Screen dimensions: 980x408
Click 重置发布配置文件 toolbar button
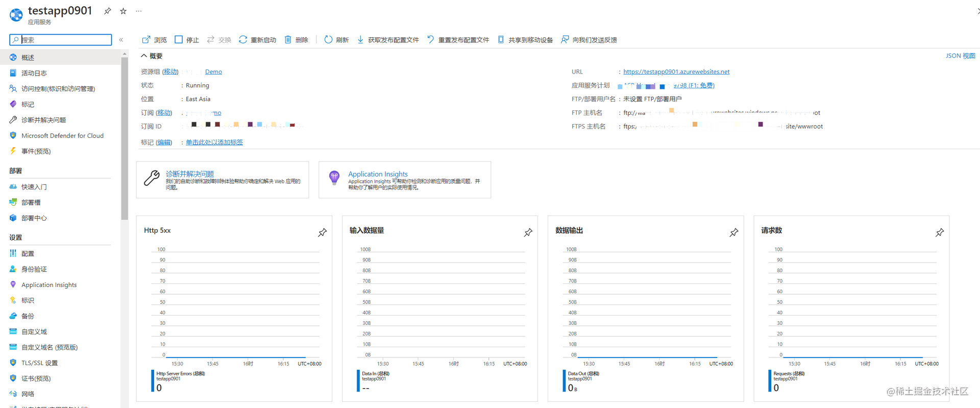point(458,40)
